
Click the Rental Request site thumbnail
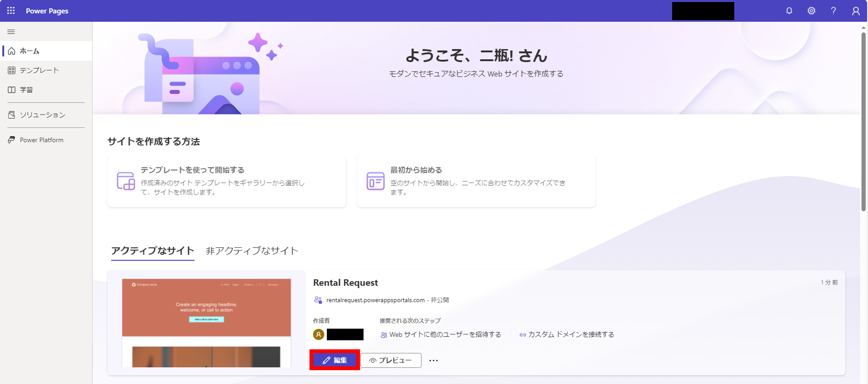pyautogui.click(x=206, y=323)
